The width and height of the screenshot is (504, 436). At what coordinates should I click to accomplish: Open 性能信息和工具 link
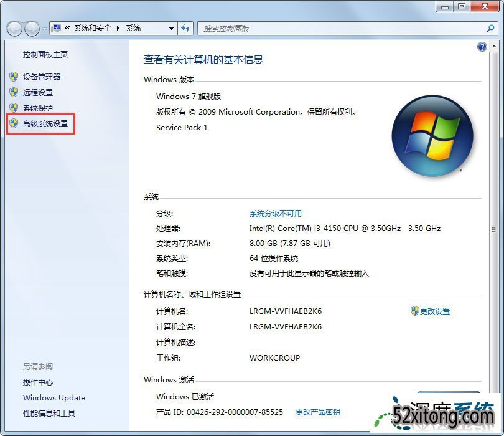click(x=49, y=413)
